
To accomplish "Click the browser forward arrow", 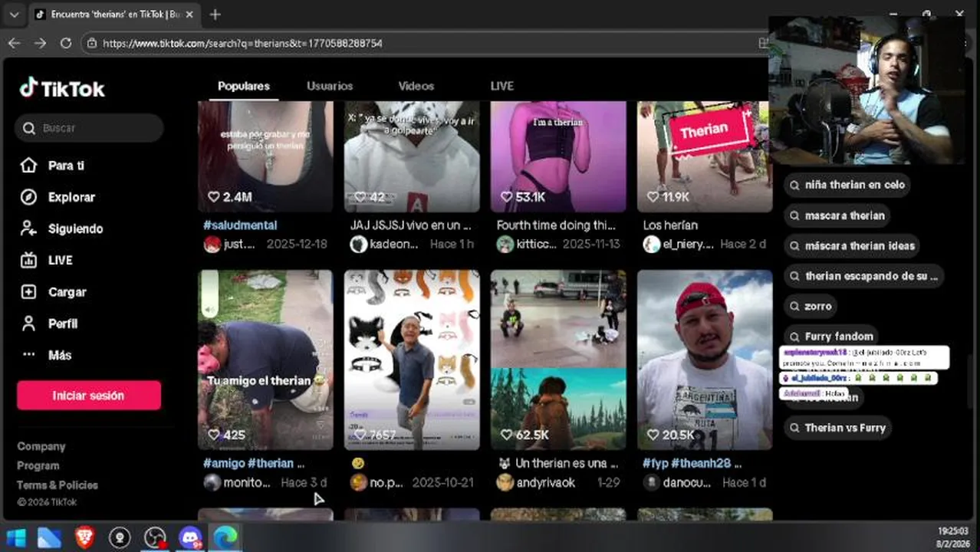I will click(40, 44).
